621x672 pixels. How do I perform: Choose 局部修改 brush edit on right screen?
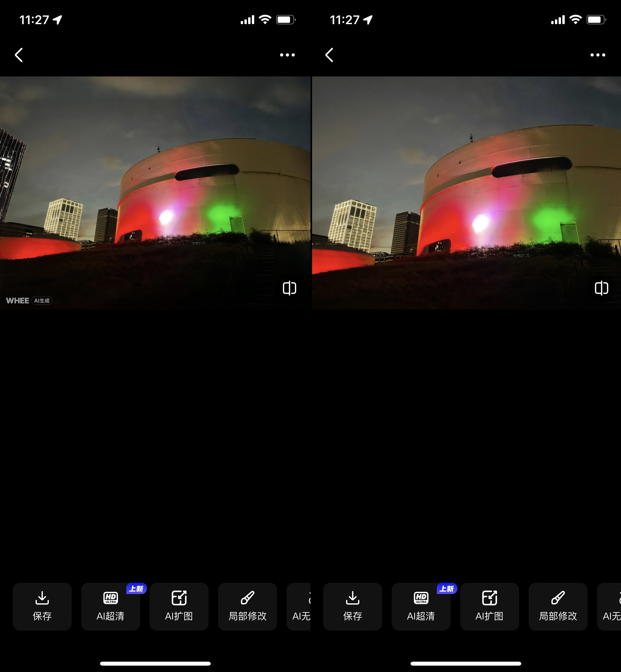click(x=558, y=606)
